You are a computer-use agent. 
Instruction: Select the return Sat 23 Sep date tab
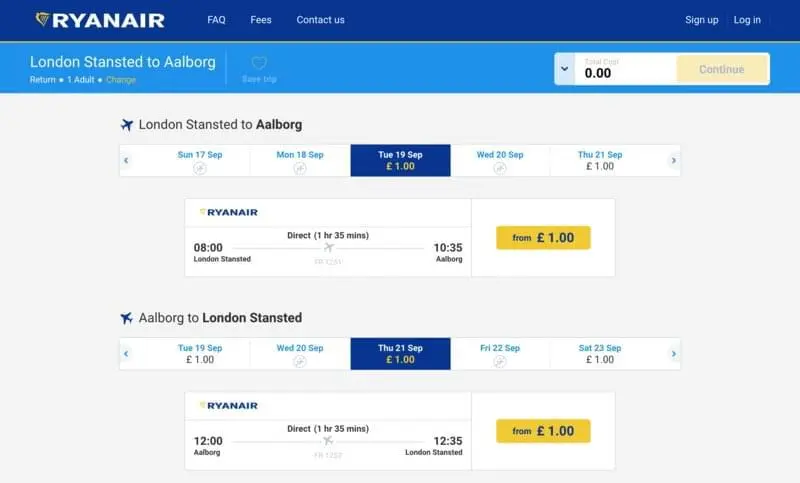pyautogui.click(x=600, y=353)
